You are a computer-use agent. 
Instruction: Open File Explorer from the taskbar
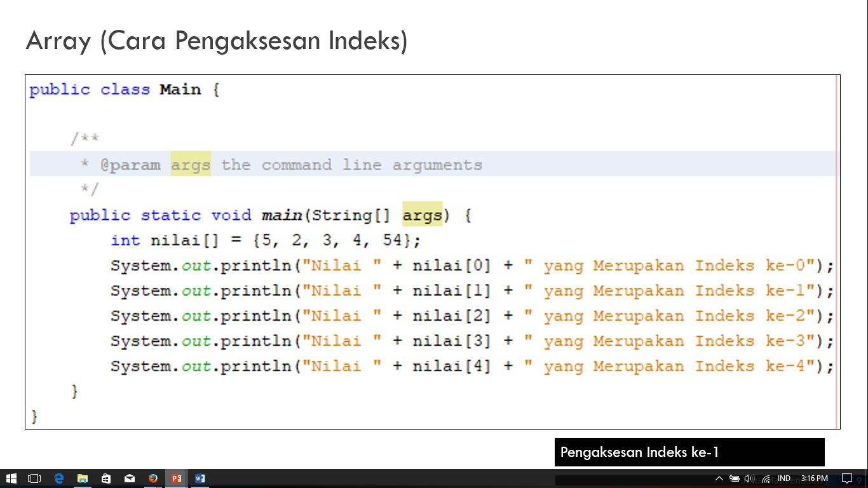tap(81, 478)
